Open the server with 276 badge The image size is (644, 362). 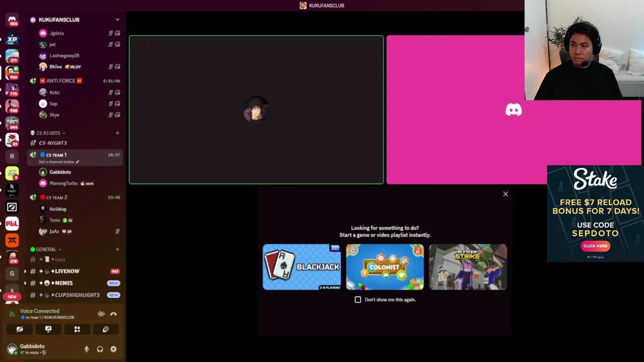(x=12, y=257)
